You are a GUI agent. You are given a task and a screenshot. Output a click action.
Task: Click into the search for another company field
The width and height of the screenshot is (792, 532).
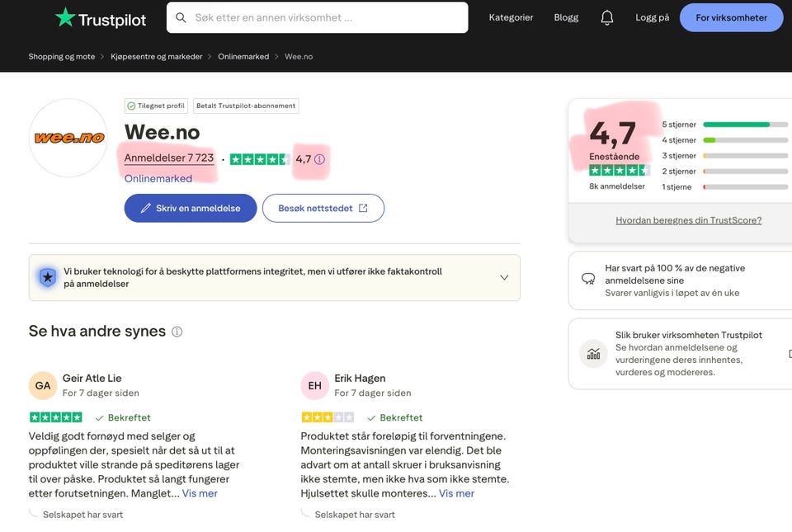(x=317, y=17)
